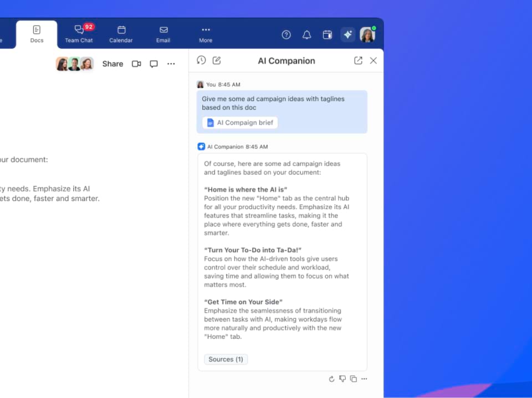The width and height of the screenshot is (532, 398).
Task: Expand Sources (1) list
Action: click(x=226, y=359)
